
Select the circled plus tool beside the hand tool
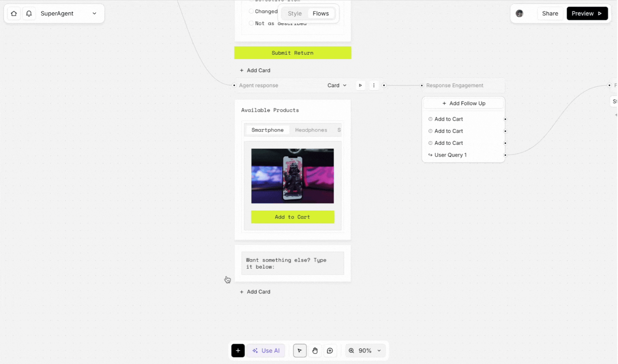(x=330, y=351)
